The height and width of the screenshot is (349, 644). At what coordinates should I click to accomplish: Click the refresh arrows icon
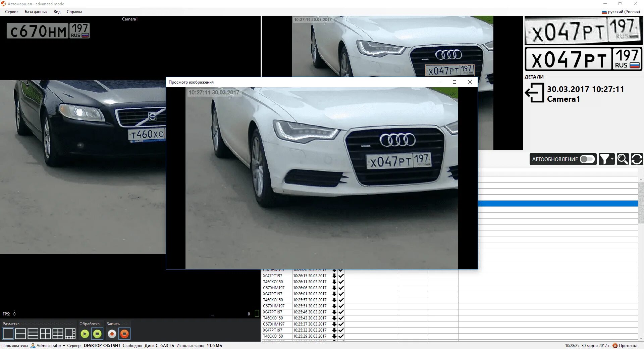click(x=637, y=159)
